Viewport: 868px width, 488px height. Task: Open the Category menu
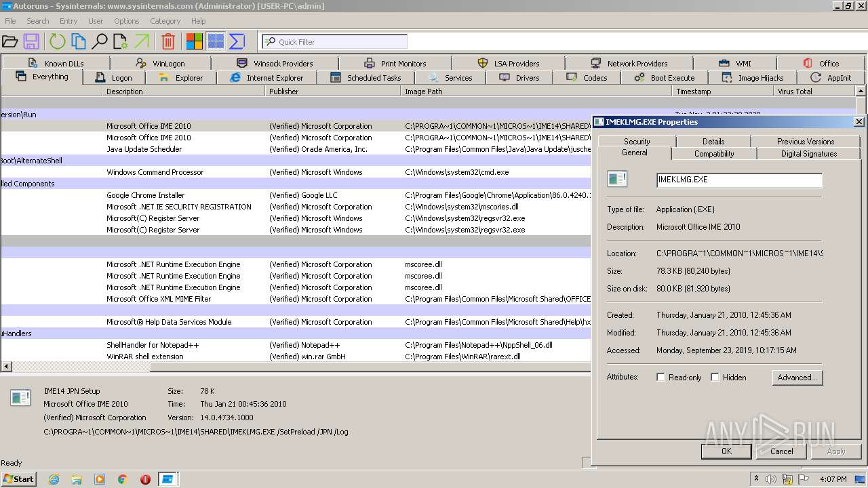(165, 21)
